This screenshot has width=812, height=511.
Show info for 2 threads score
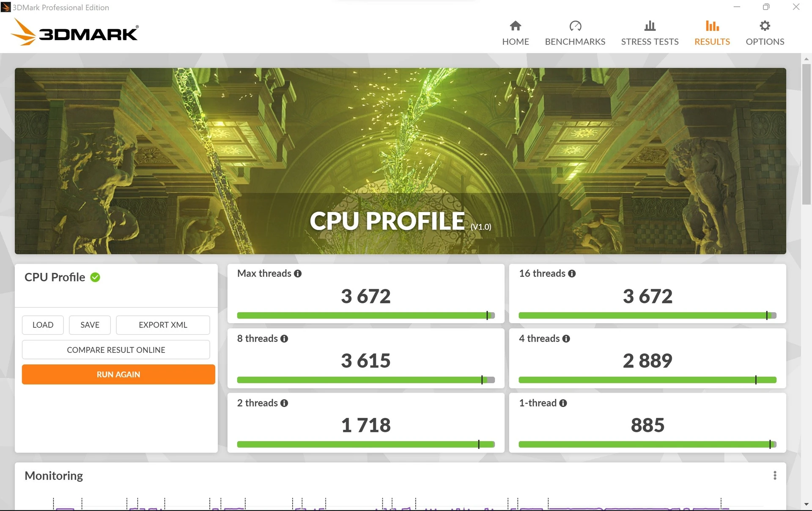point(284,403)
